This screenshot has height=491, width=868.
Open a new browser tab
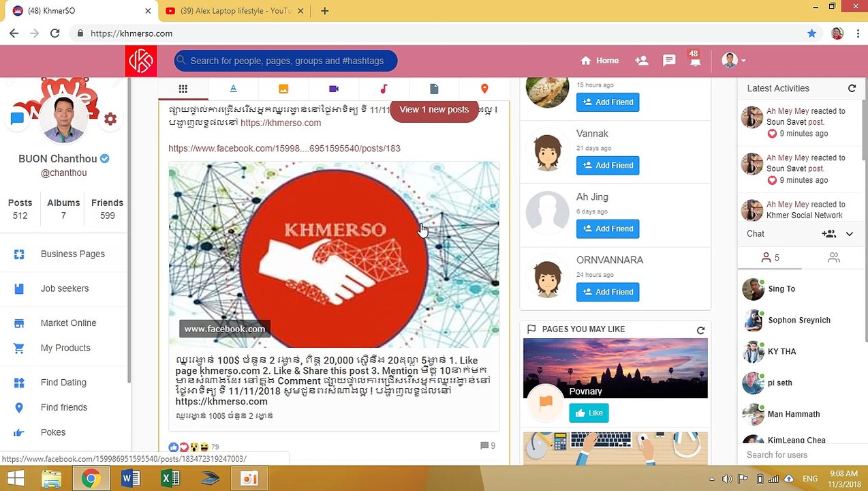coord(325,11)
